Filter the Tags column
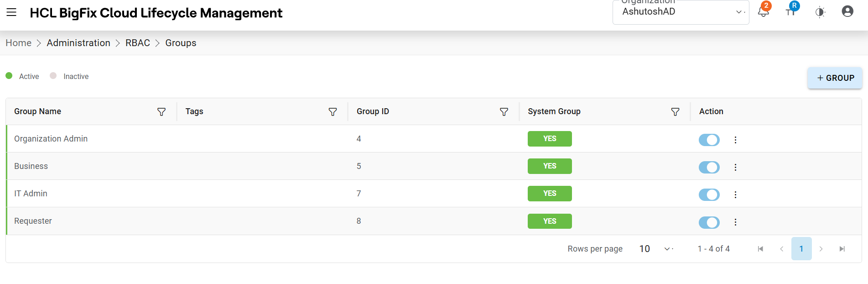The width and height of the screenshot is (868, 284). tap(333, 112)
